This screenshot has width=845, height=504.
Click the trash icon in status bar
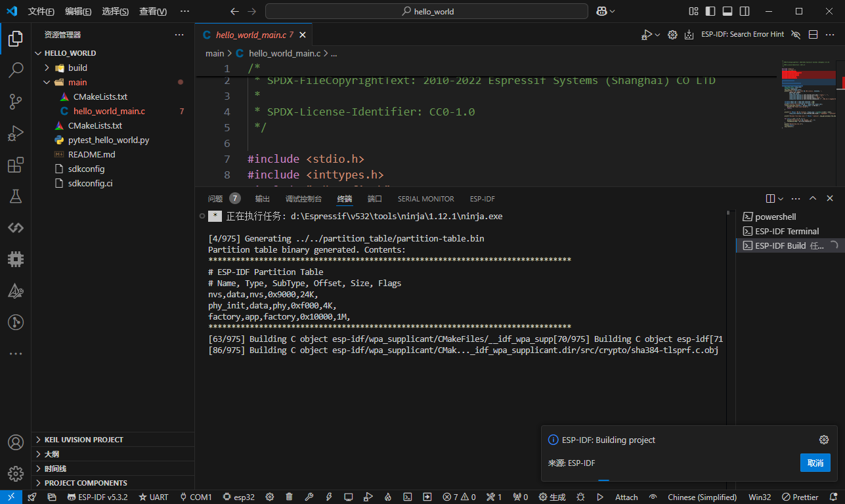click(289, 497)
